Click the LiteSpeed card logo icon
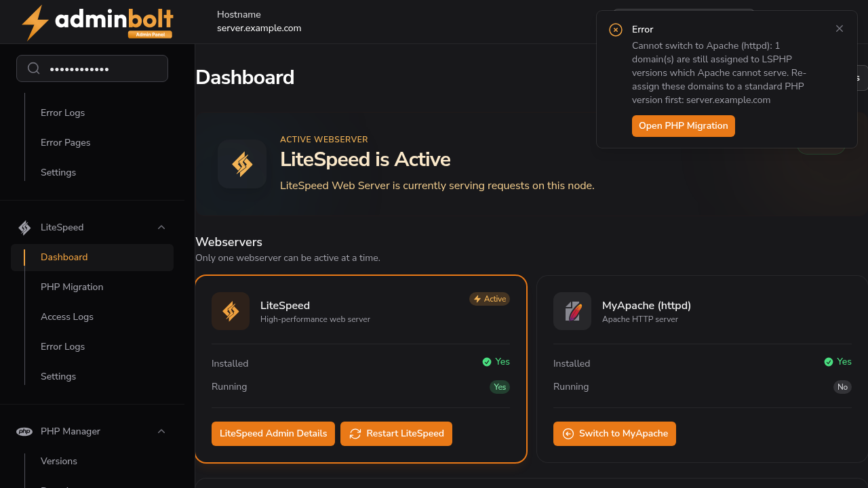The width and height of the screenshot is (868, 488). (x=231, y=311)
